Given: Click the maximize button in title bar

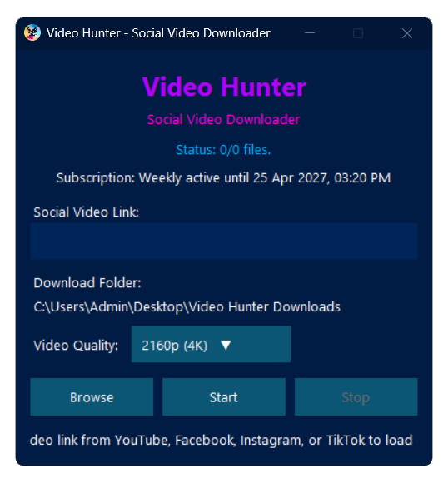Looking at the screenshot, I should (358, 33).
